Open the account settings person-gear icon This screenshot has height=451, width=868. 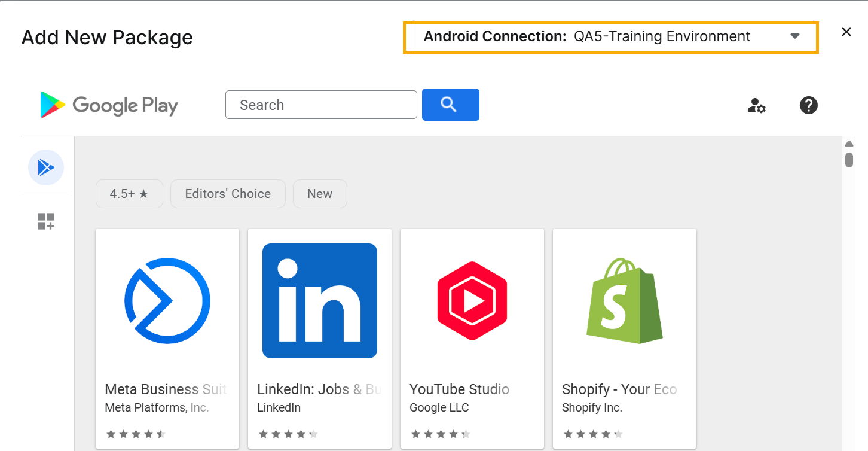tap(756, 106)
